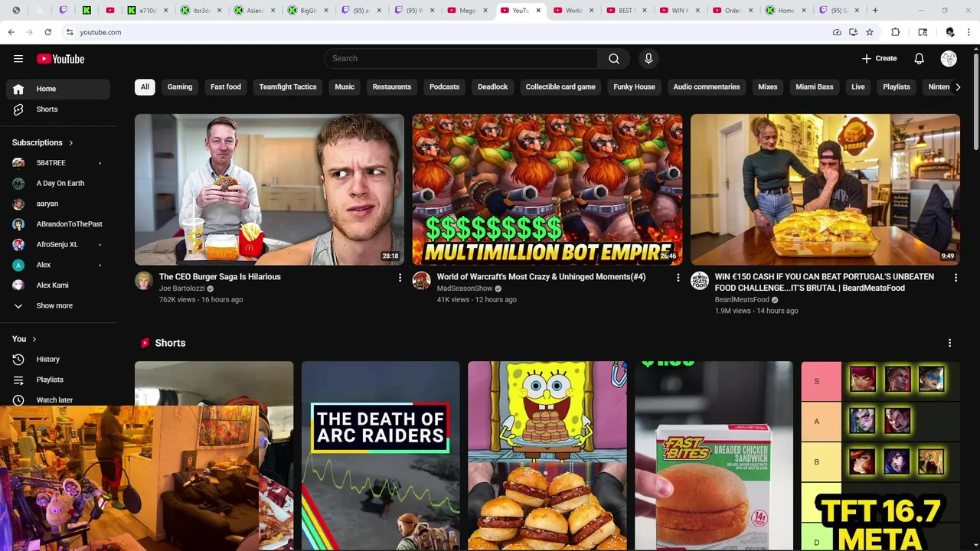Switch to the Mega browser tab
Viewport: 980px width, 551px height.
tap(469, 11)
